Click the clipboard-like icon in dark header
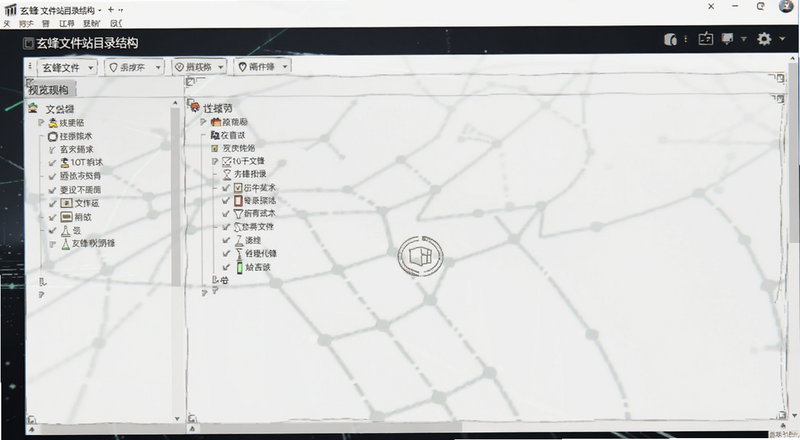 706,38
